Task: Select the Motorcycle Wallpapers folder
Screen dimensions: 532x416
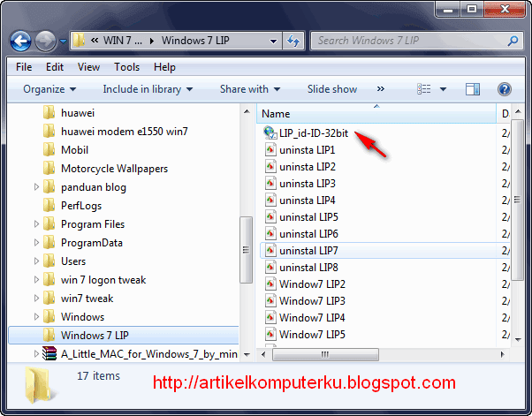Action: point(114,169)
